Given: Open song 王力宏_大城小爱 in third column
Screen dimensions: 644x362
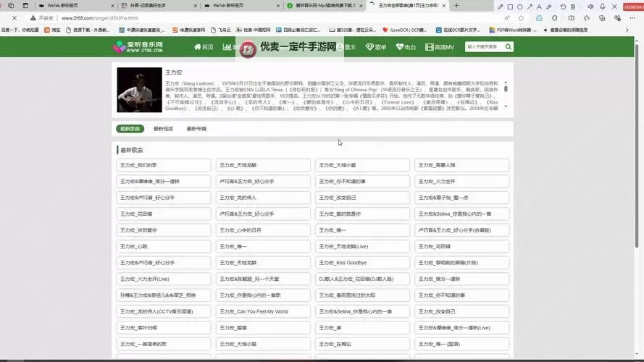Looking at the screenshot, I should coord(362,165).
